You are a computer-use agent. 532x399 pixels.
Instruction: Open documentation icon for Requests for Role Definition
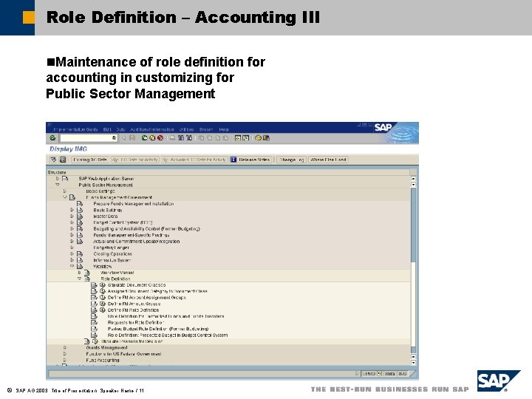(x=94, y=322)
